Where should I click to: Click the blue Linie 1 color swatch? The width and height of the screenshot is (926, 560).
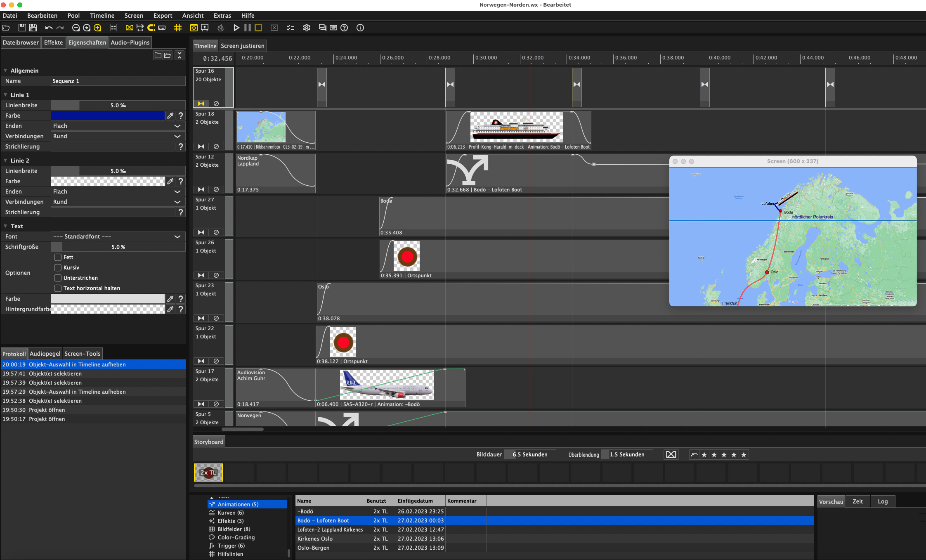[x=107, y=116]
